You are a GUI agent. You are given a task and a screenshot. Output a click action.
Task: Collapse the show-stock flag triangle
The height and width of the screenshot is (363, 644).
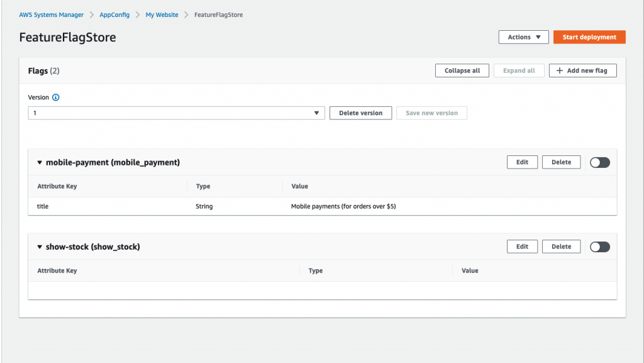pyautogui.click(x=40, y=247)
